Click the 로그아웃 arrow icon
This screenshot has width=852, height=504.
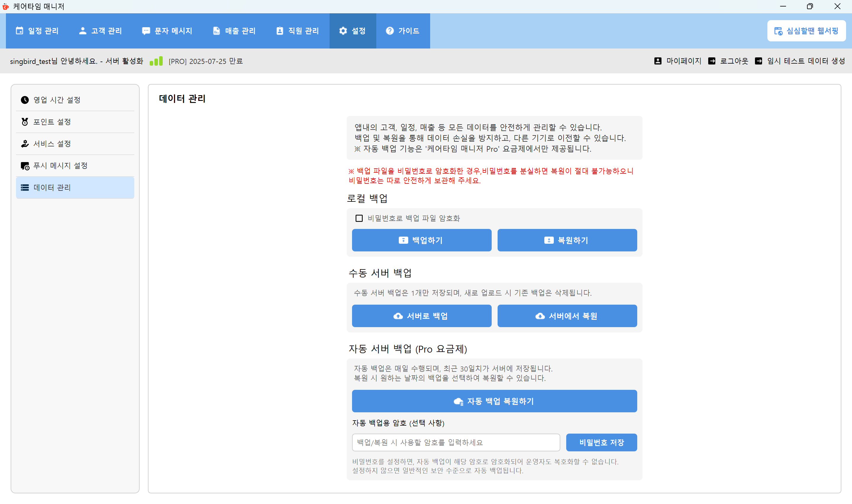[x=712, y=61]
